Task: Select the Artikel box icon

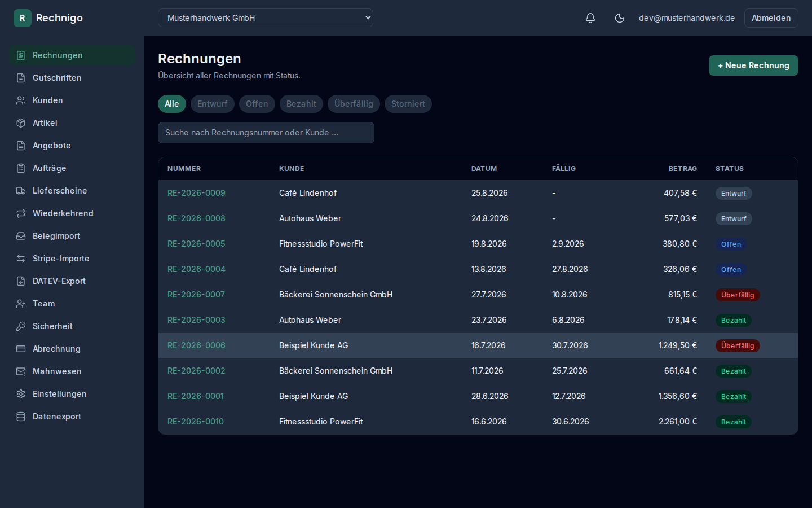Action: pyautogui.click(x=21, y=123)
